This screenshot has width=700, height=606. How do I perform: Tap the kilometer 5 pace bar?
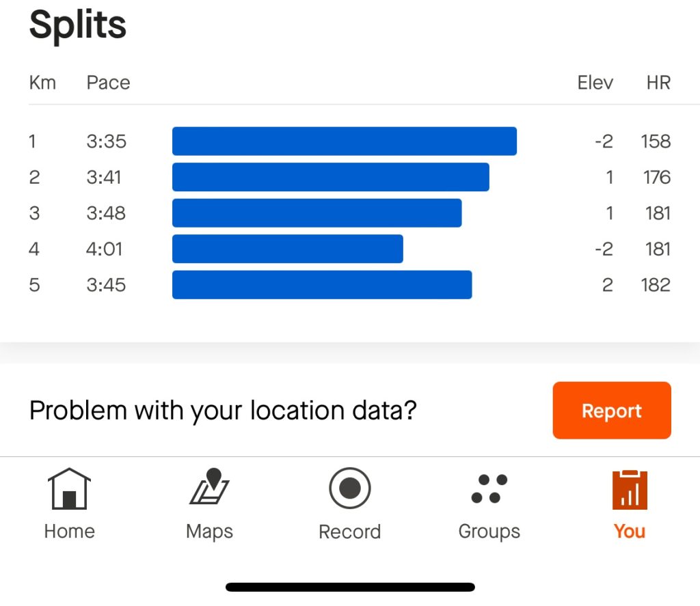321,285
